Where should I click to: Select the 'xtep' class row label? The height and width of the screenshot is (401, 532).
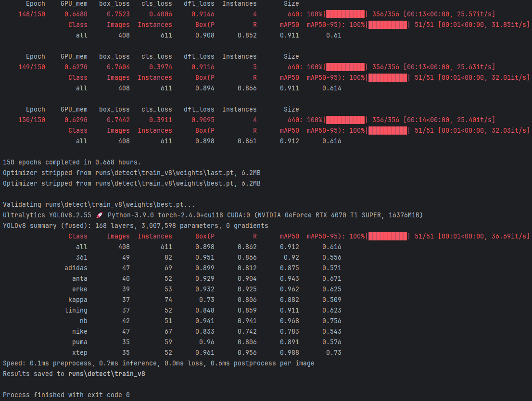pyautogui.click(x=80, y=353)
